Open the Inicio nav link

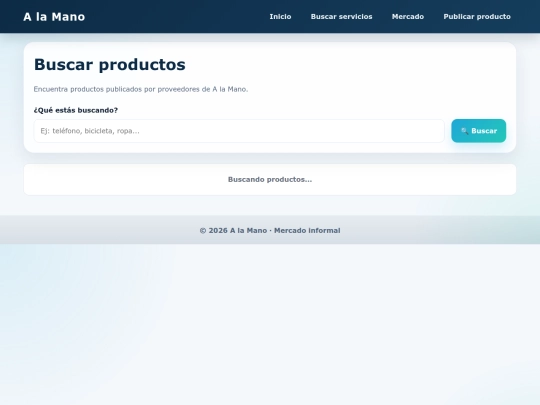(x=280, y=17)
